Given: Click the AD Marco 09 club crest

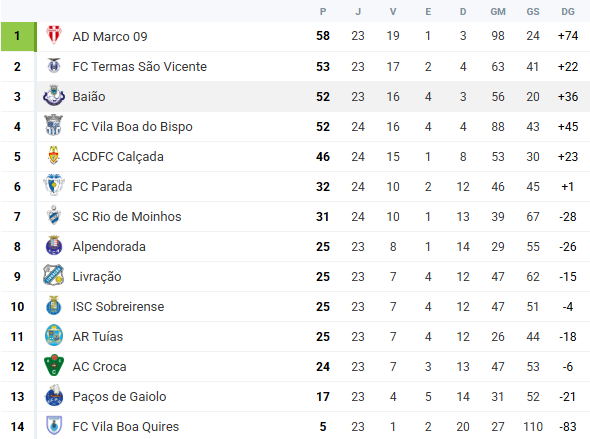Looking at the screenshot, I should tap(54, 35).
